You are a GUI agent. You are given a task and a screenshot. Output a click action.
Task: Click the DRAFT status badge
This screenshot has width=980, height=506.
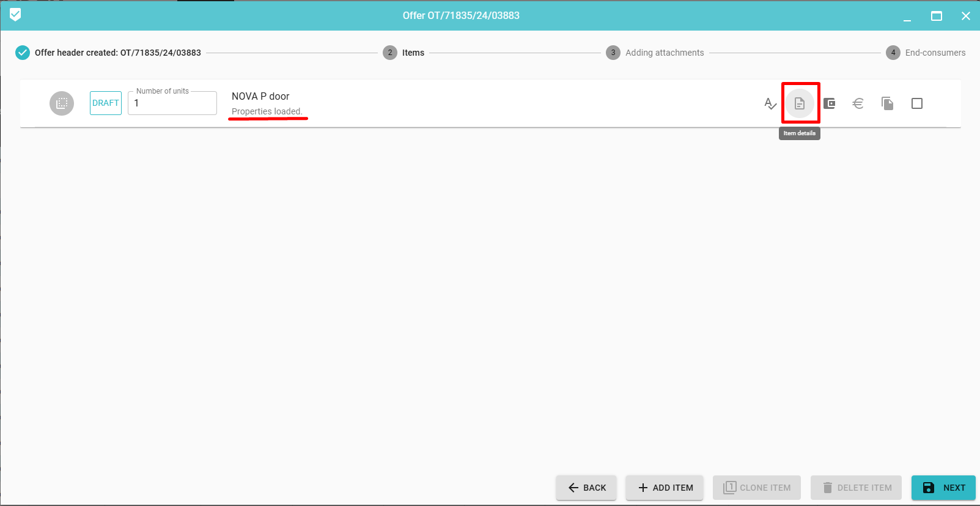(x=106, y=103)
